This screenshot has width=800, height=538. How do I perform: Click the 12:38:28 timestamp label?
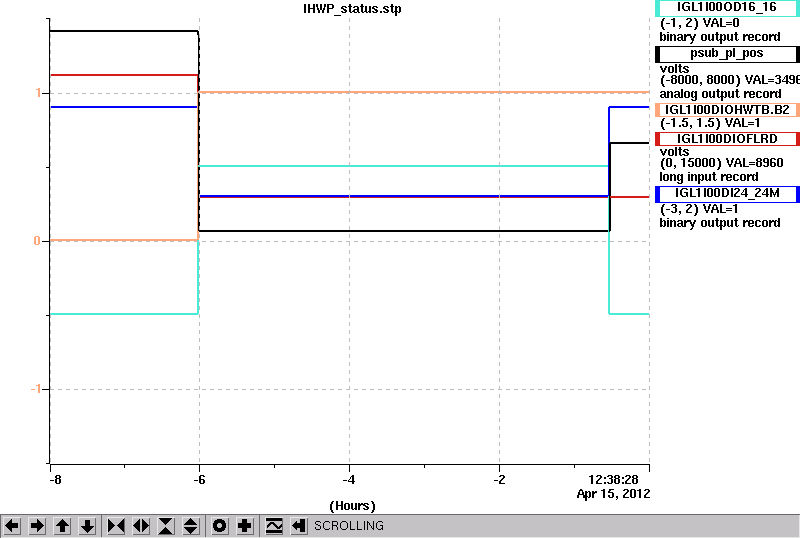click(613, 480)
